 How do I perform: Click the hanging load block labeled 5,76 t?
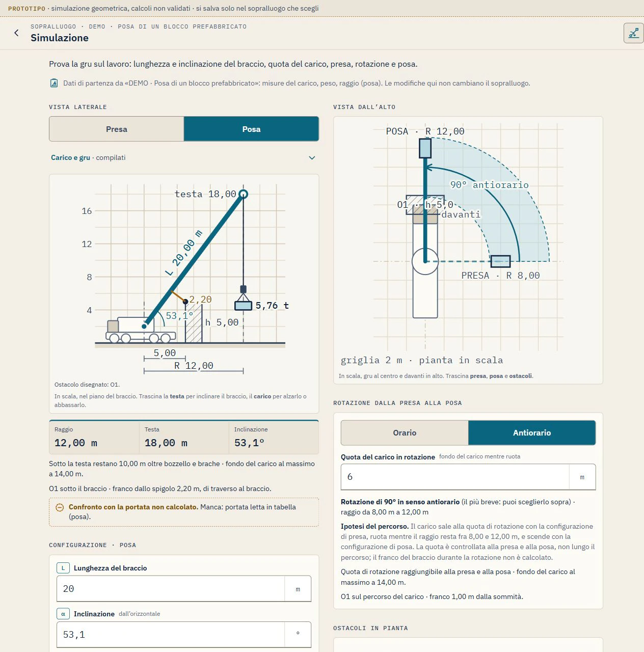[244, 306]
